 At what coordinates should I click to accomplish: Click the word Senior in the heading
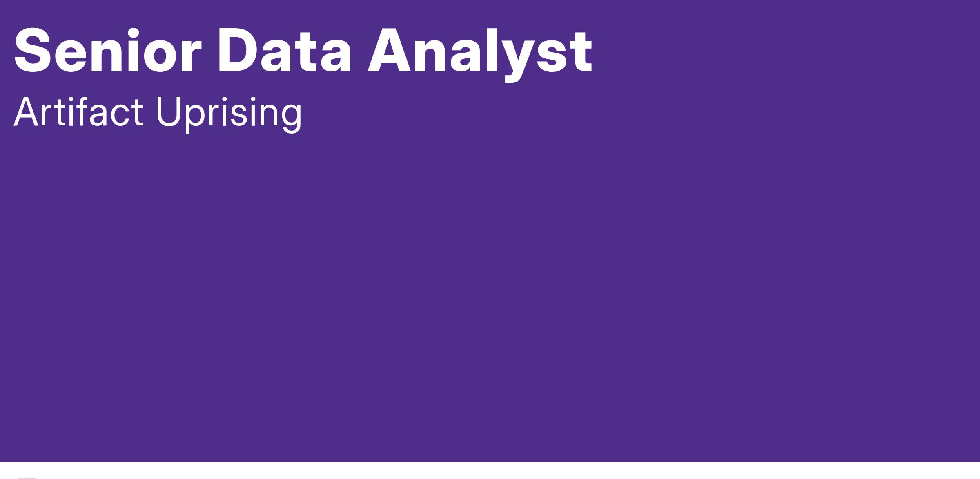[108, 51]
